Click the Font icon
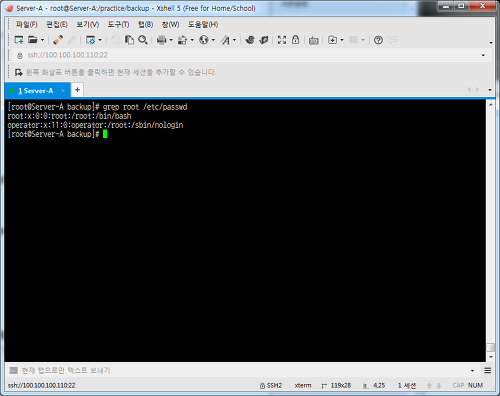 pyautogui.click(x=225, y=40)
